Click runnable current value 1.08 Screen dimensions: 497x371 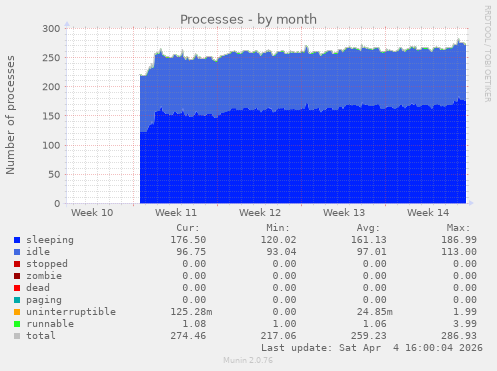194,324
